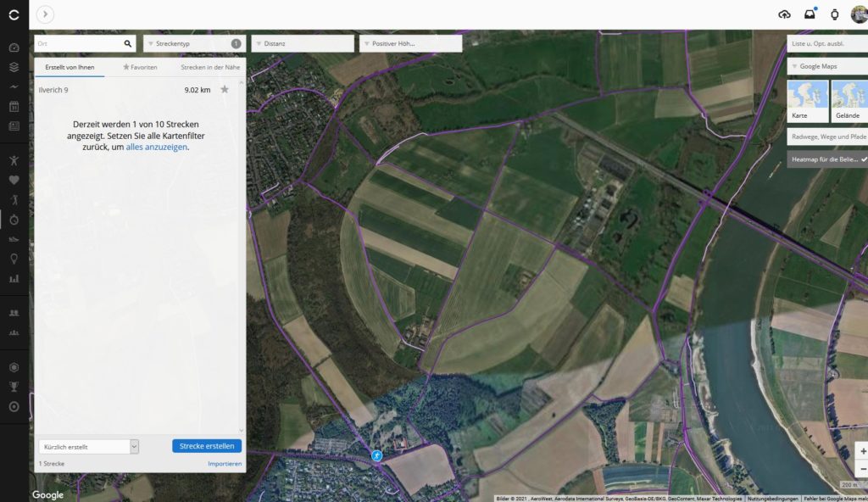Click the cloud upload icon in header

pyautogui.click(x=784, y=14)
